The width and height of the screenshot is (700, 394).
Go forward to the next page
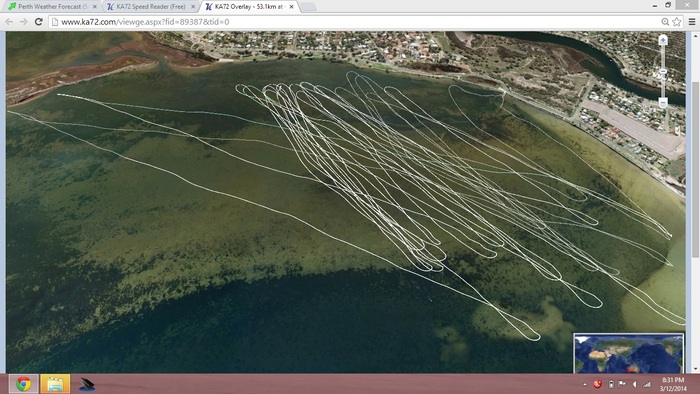point(24,21)
